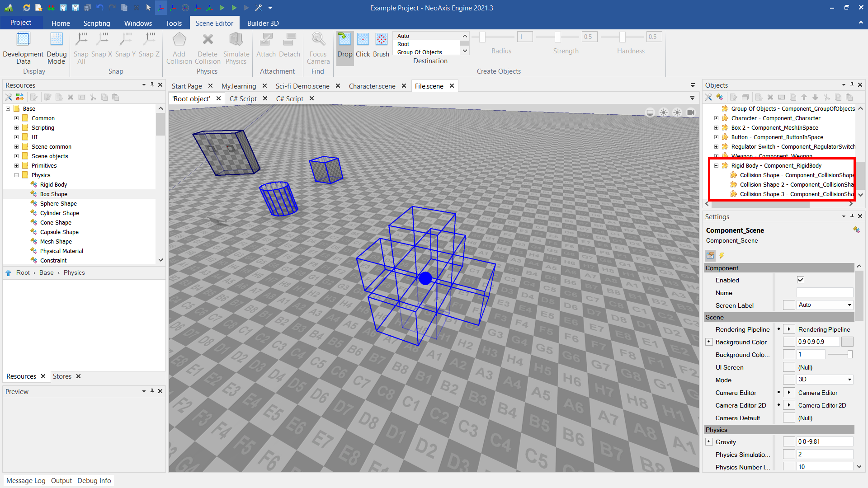Click the Background Color swatch
868x488 pixels.
(x=847, y=342)
